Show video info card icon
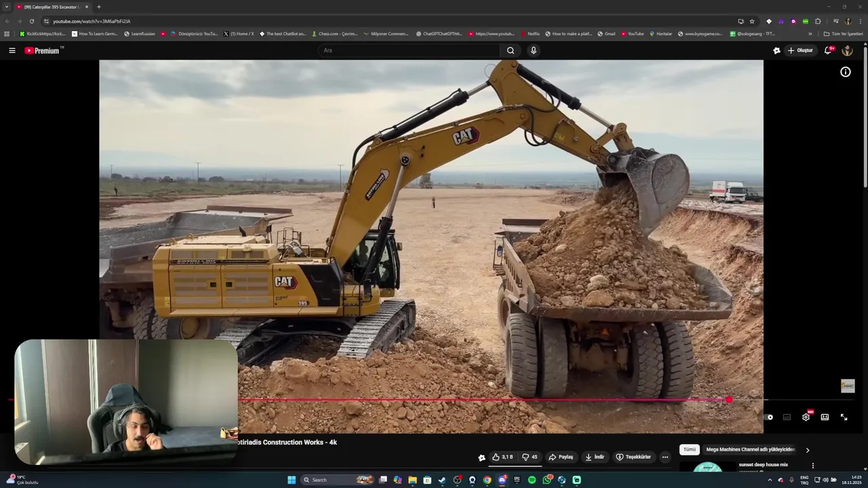Screen dimensions: 868x488 tap(846, 72)
